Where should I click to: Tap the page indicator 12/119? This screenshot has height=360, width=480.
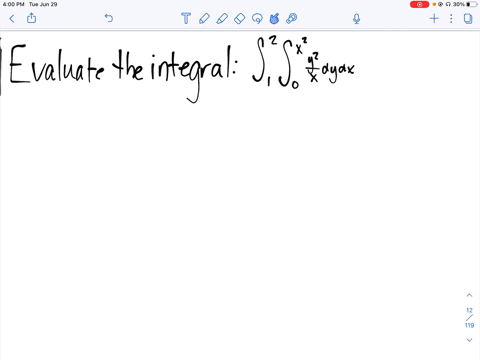[x=469, y=318]
